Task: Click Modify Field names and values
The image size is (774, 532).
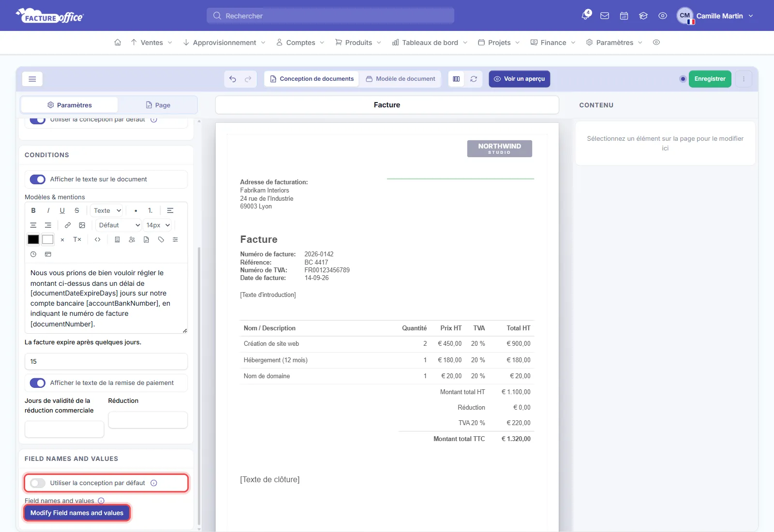Action: click(77, 513)
